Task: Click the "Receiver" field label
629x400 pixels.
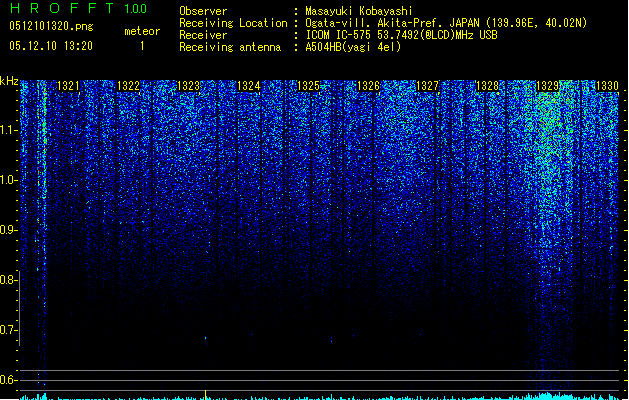Action: (203, 35)
